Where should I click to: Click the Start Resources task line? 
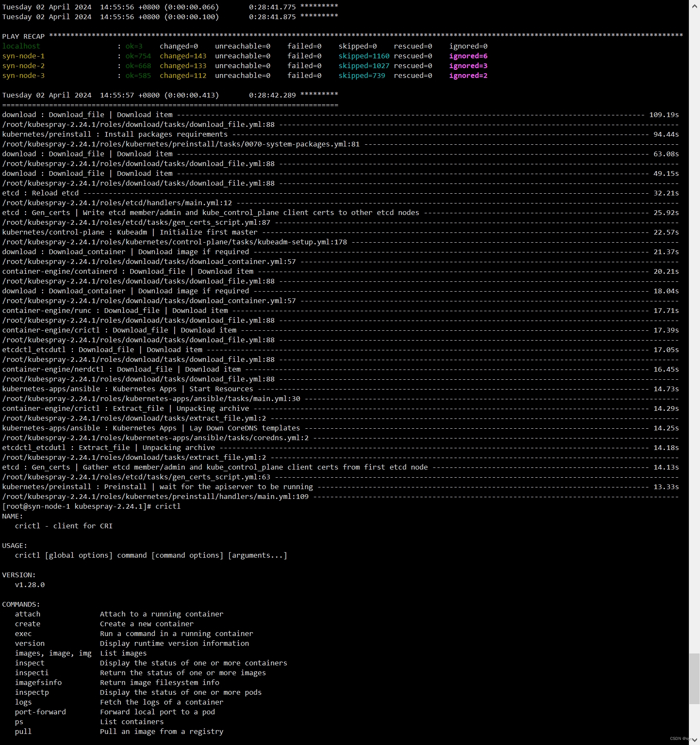tap(341, 389)
